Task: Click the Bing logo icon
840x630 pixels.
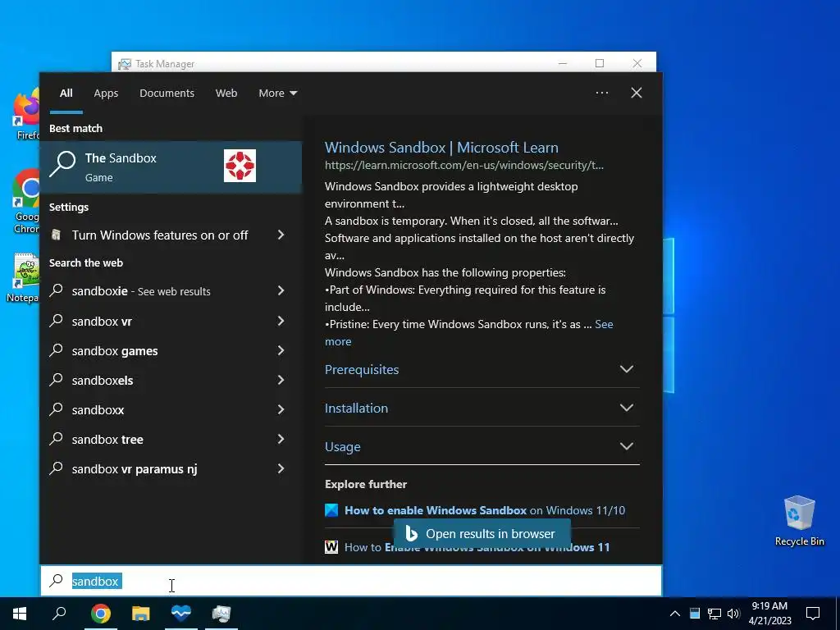Action: [411, 533]
